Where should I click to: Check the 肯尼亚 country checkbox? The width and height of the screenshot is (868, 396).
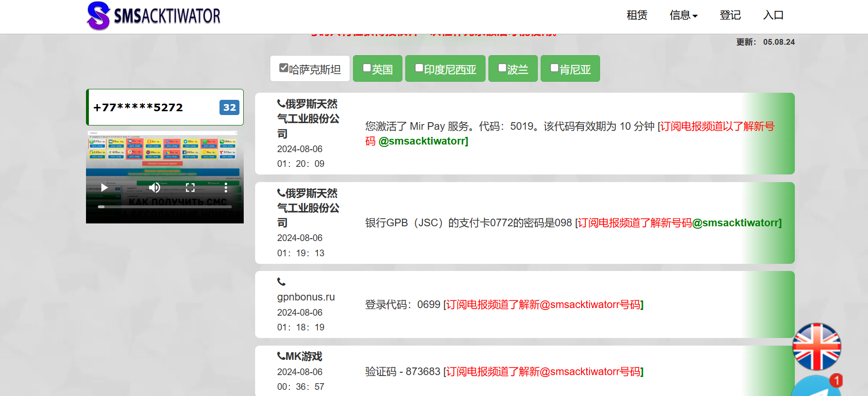554,68
